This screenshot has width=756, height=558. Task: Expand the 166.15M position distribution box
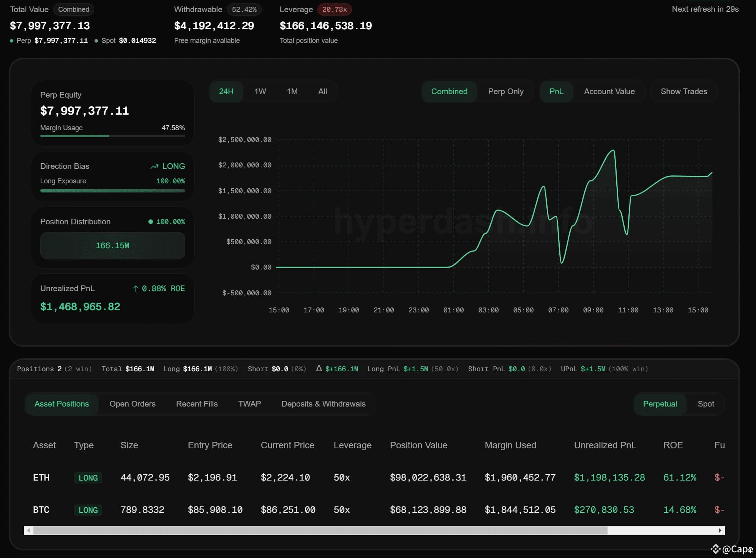click(112, 245)
